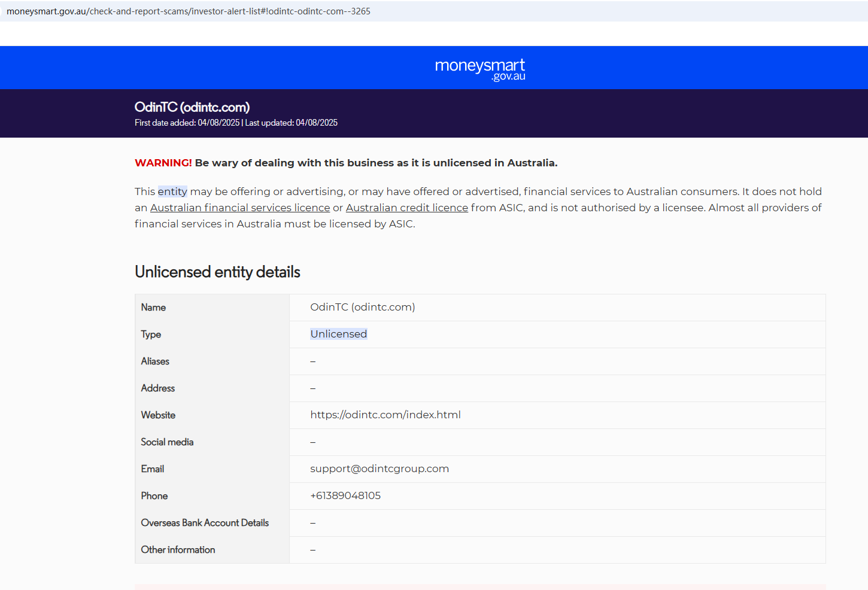Click the OdinTC (odintc.com) banner heading
Image resolution: width=868 pixels, height=590 pixels.
coord(192,107)
